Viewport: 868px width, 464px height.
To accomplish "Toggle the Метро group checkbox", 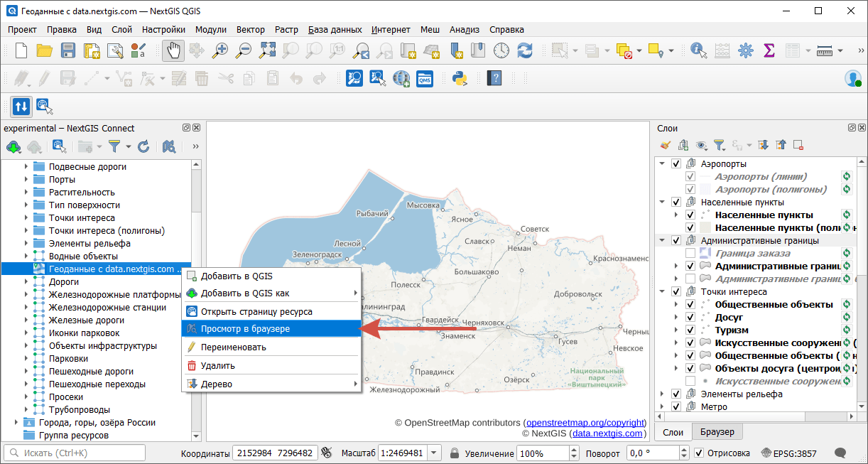I will 676,407.
